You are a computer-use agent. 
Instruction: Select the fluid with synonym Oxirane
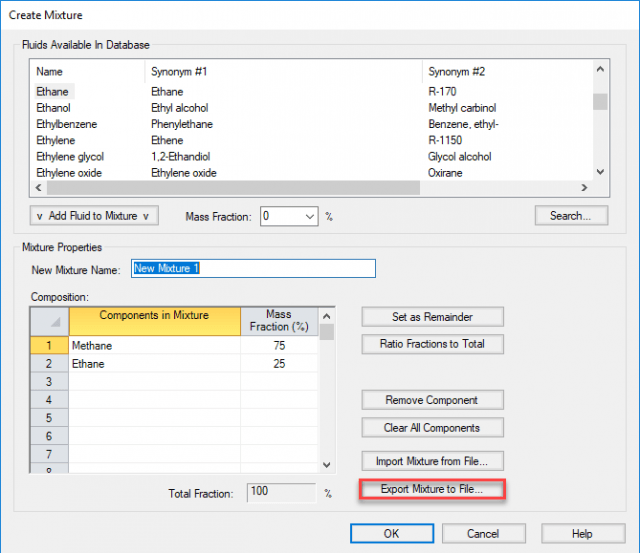(445, 173)
